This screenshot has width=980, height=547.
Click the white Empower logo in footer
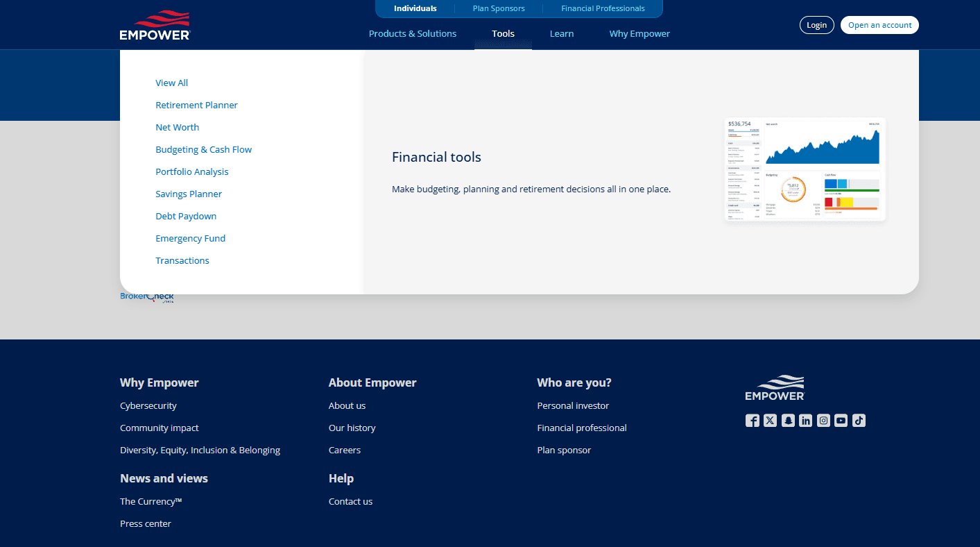pos(775,388)
